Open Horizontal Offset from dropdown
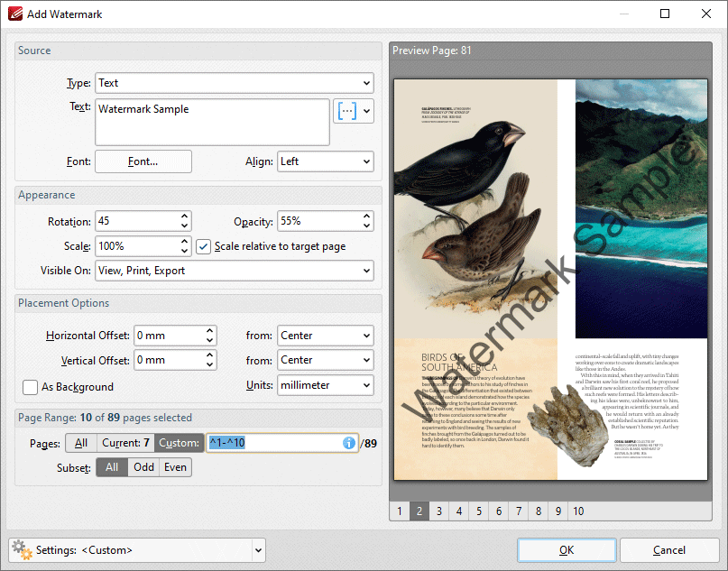Screen dimensions: 728x571 326,336
